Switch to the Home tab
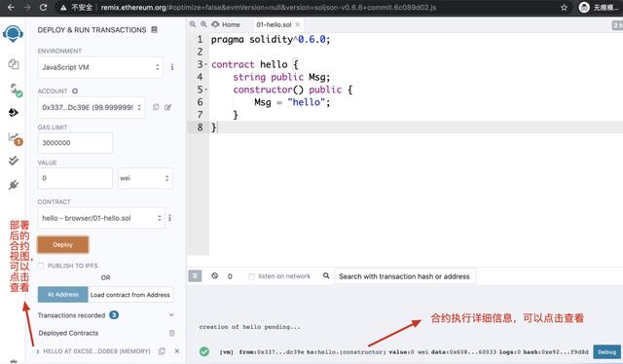The width and height of the screenshot is (623, 364). [226, 24]
